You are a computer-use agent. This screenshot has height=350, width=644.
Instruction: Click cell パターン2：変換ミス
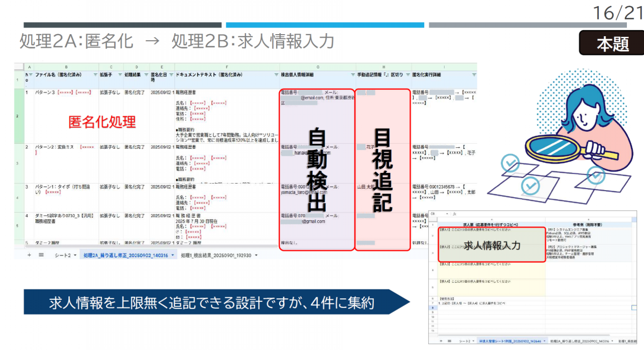pos(66,163)
